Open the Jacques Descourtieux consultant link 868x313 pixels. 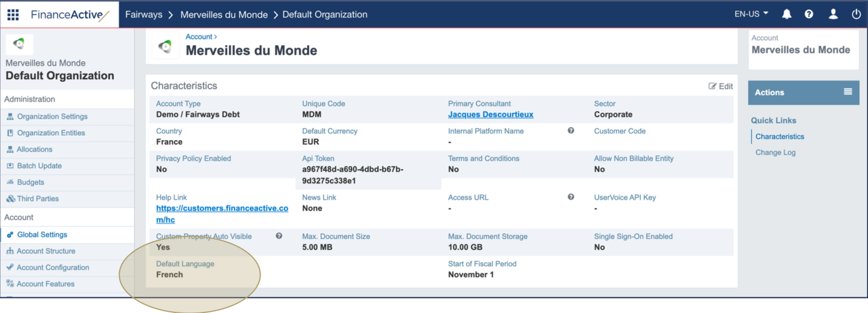coord(491,115)
